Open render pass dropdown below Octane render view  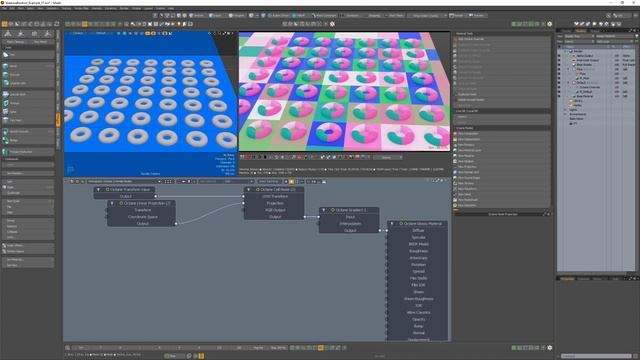coord(387,157)
